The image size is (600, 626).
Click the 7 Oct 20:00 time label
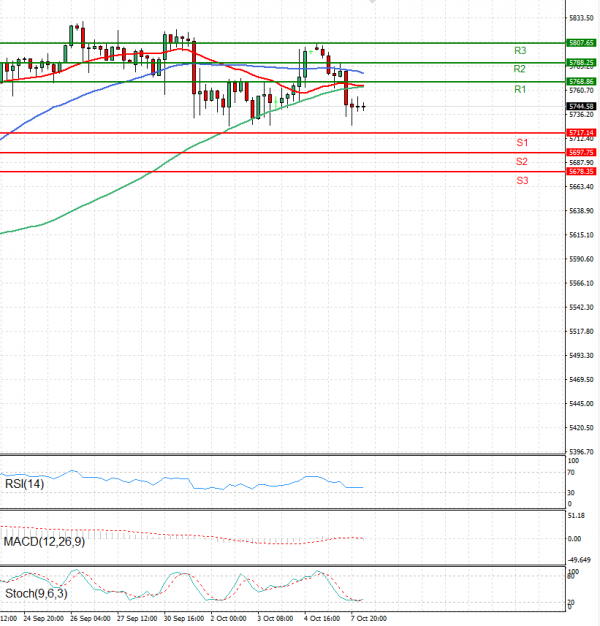point(369,618)
